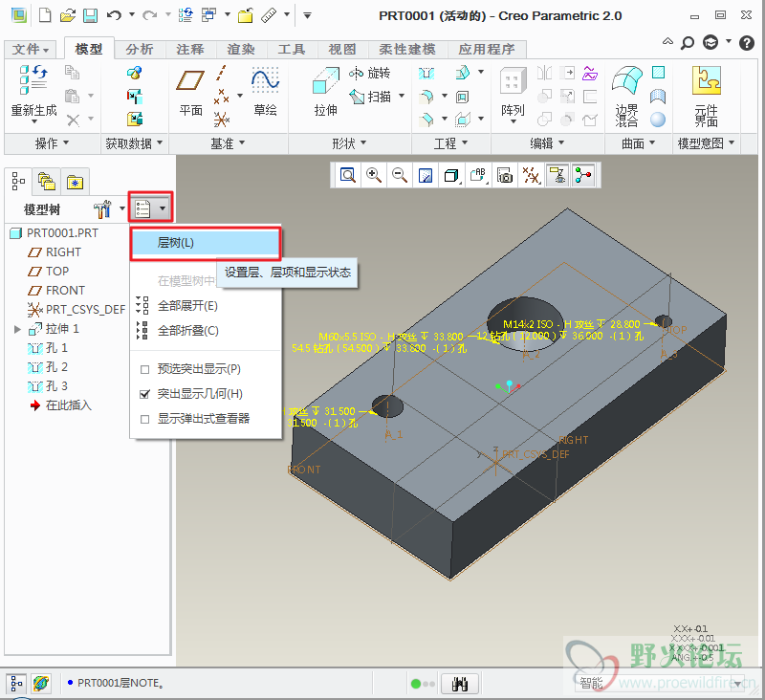This screenshot has height=700, width=765.
Task: Save the model with the Save icon
Action: pyautogui.click(x=90, y=15)
